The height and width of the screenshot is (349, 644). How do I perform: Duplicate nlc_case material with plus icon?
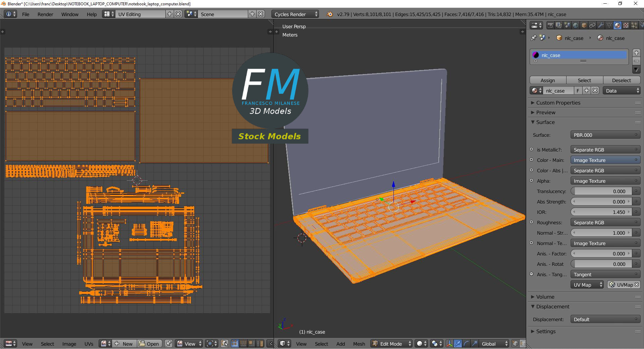[x=586, y=91]
